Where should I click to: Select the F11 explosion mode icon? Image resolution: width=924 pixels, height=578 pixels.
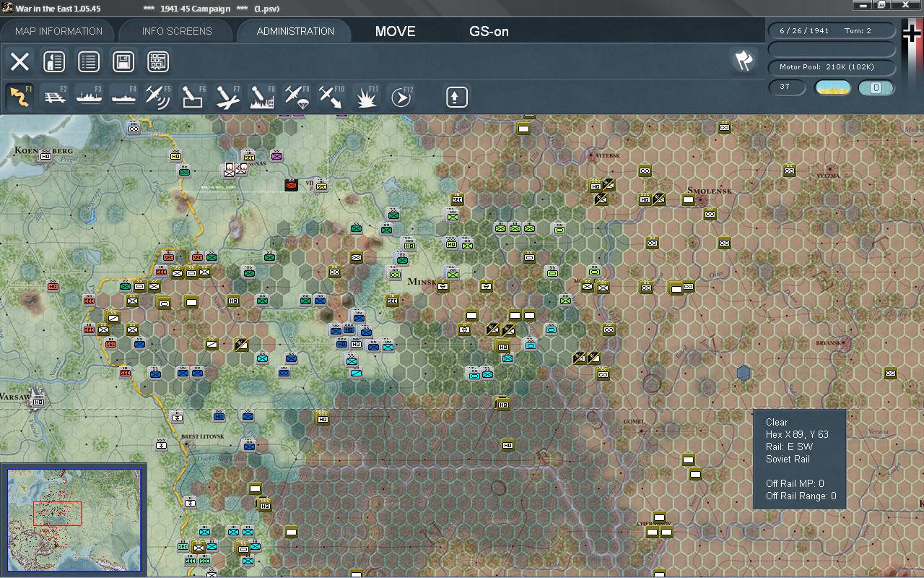(366, 97)
